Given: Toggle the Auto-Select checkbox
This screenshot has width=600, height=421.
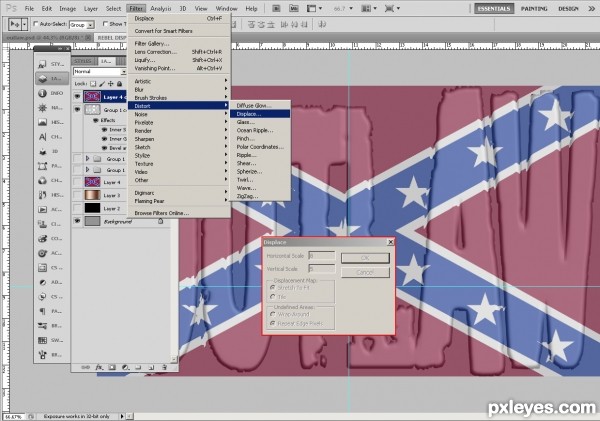Looking at the screenshot, I should tap(36, 24).
